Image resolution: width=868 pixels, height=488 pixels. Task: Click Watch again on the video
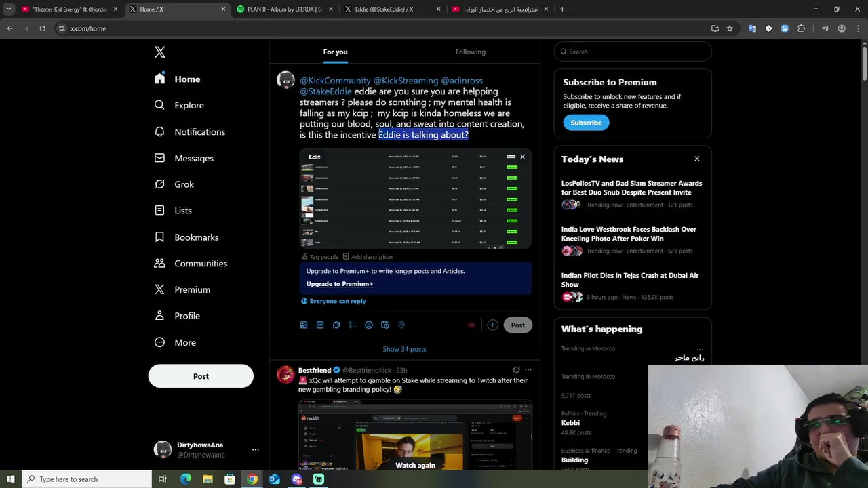click(415, 465)
